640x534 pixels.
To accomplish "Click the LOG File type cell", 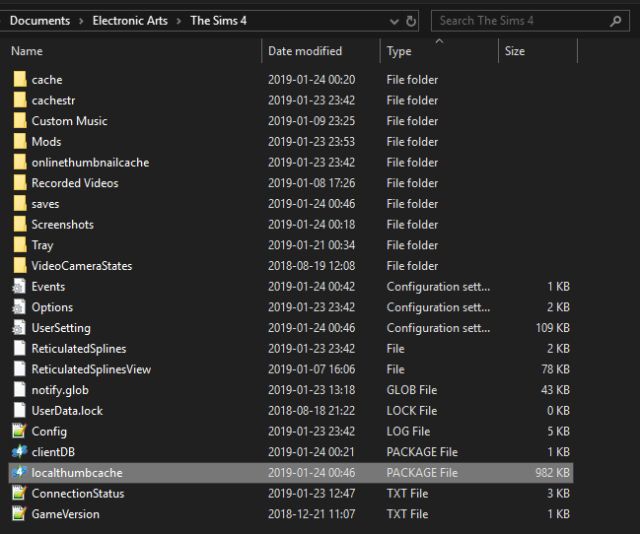I will coord(409,432).
